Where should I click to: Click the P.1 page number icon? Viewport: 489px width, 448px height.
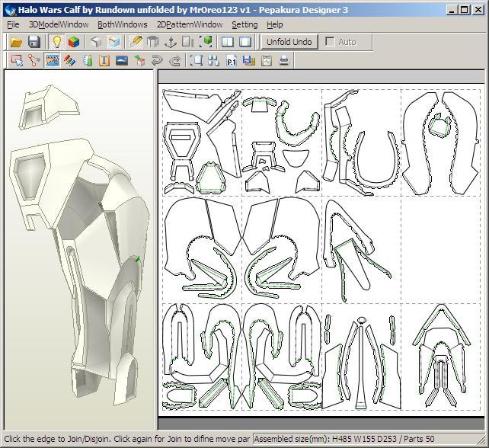coord(232,60)
